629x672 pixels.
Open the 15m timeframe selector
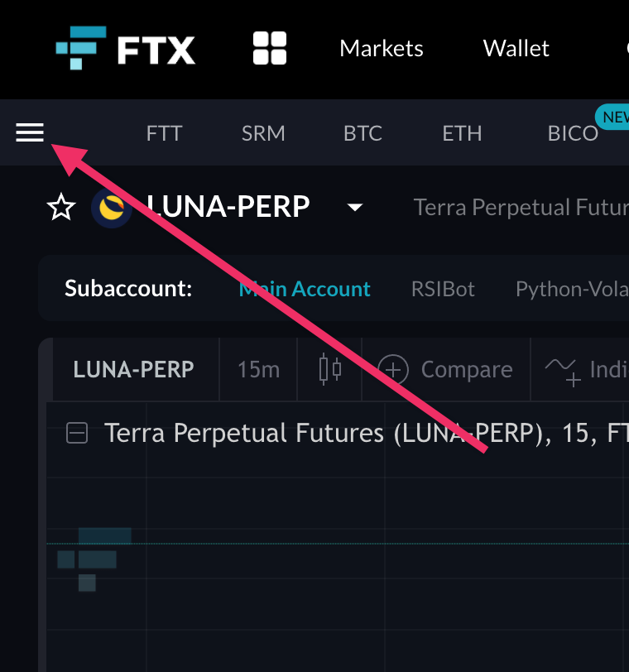(258, 369)
